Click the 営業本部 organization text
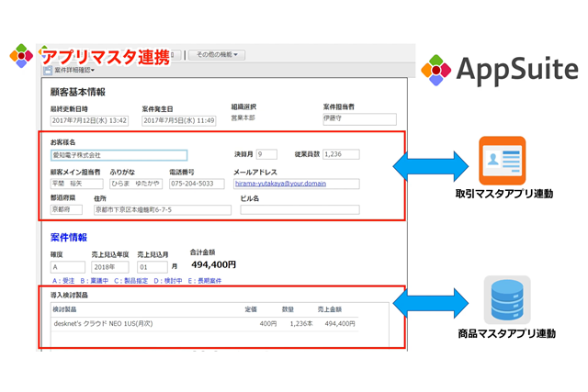The width and height of the screenshot is (588, 392). (x=243, y=118)
